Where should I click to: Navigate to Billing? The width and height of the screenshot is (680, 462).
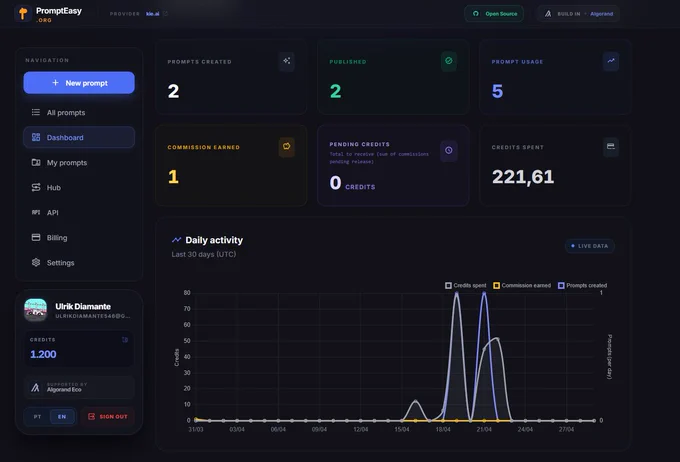(x=79, y=238)
